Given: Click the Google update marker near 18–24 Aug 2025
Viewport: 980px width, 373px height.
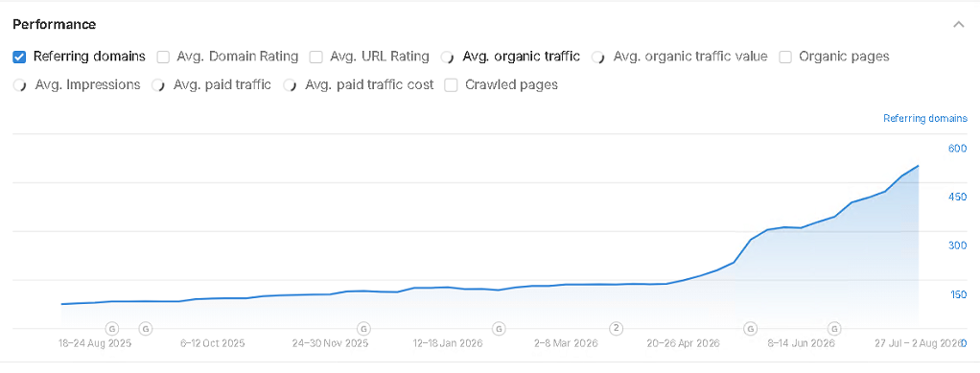Looking at the screenshot, I should pyautogui.click(x=112, y=328).
